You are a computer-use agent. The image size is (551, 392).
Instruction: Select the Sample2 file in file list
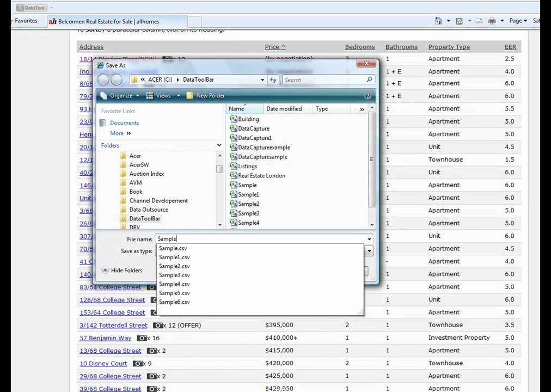point(244,204)
